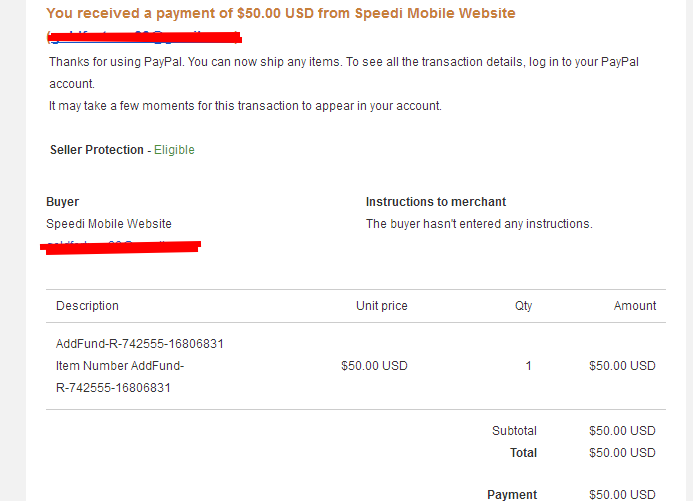Select the buyer hasn't entered instructions text
The height and width of the screenshot is (501, 693).
(479, 224)
